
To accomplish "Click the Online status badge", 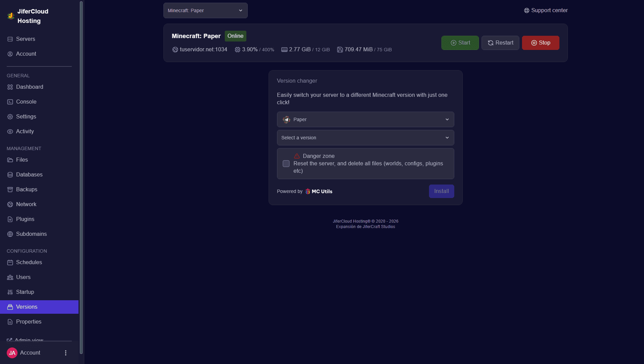I will click(236, 36).
